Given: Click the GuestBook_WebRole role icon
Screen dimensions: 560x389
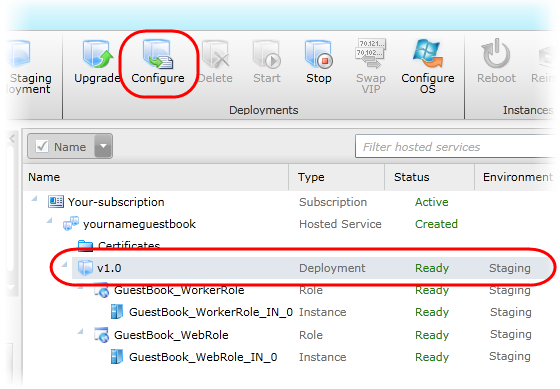Looking at the screenshot, I should 101,335.
